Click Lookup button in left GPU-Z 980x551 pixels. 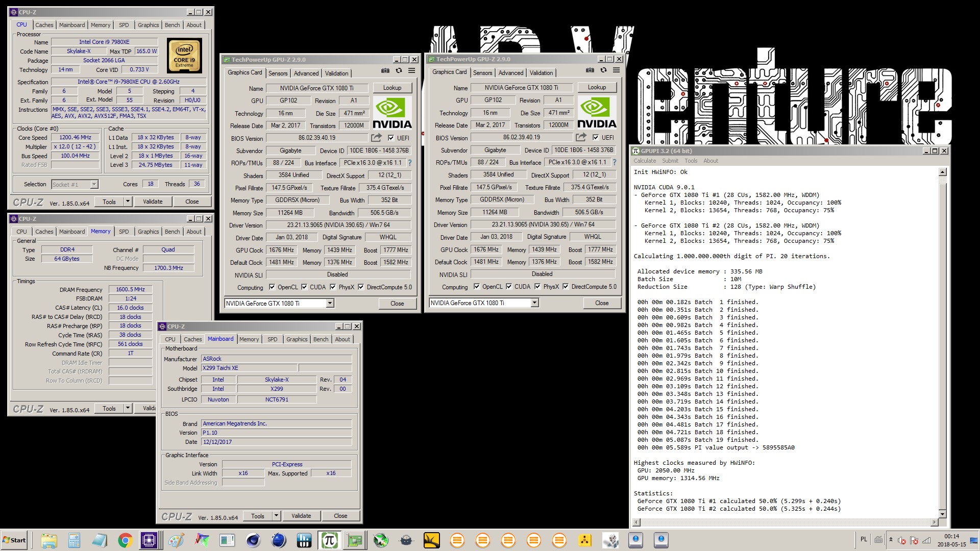point(392,88)
